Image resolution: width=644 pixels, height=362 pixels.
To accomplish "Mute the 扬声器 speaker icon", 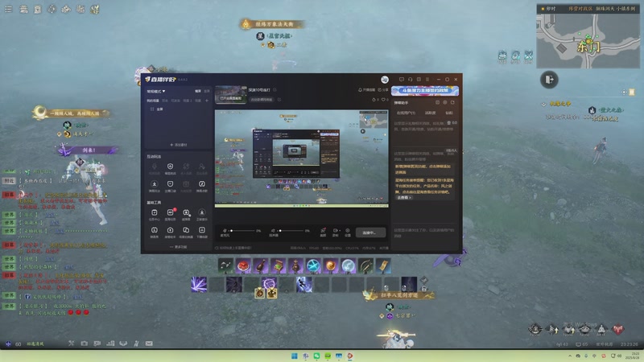I will (x=273, y=231).
